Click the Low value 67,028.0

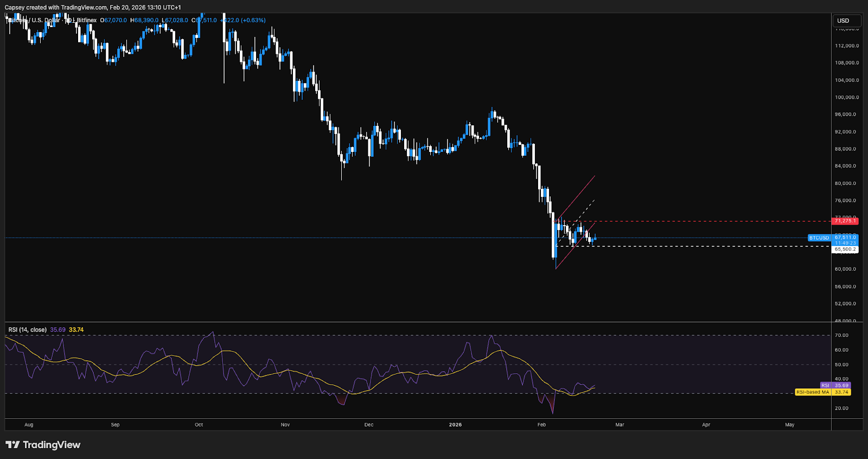click(x=176, y=20)
